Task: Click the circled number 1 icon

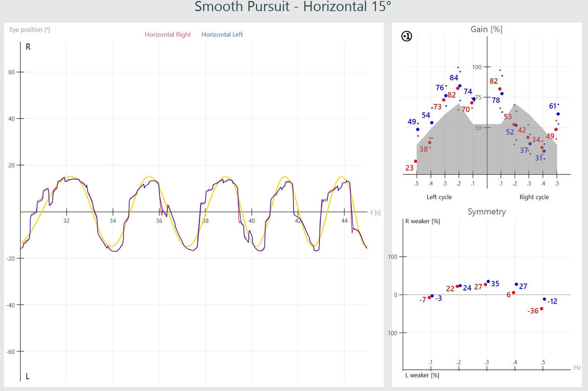Action: coord(407,36)
